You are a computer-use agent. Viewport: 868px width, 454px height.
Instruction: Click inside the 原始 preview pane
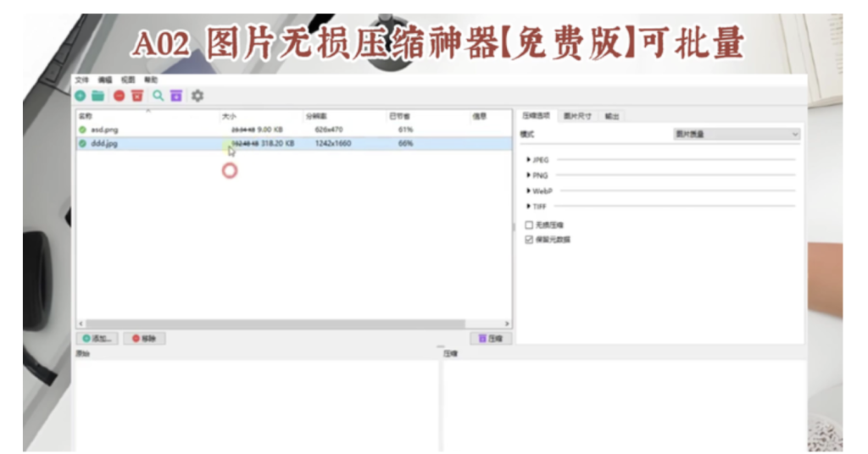[x=256, y=406]
